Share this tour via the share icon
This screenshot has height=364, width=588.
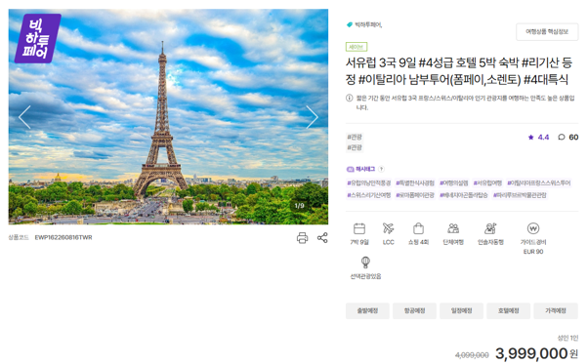pyautogui.click(x=322, y=238)
